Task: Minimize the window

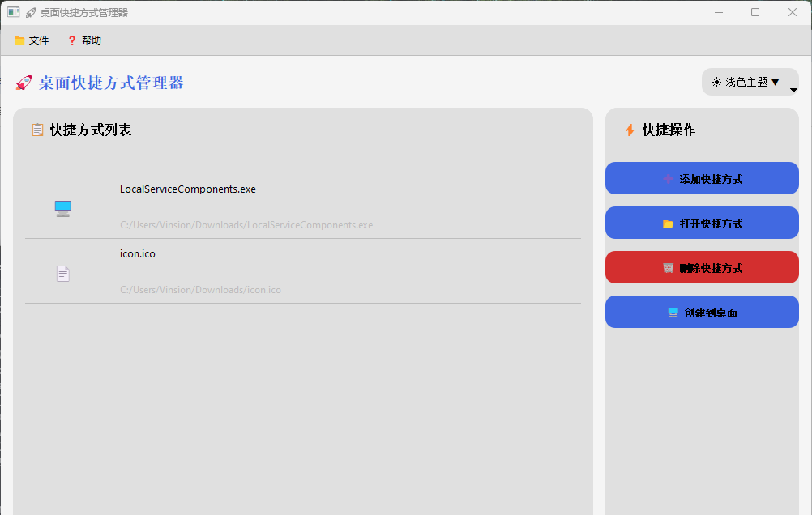Action: coord(719,12)
